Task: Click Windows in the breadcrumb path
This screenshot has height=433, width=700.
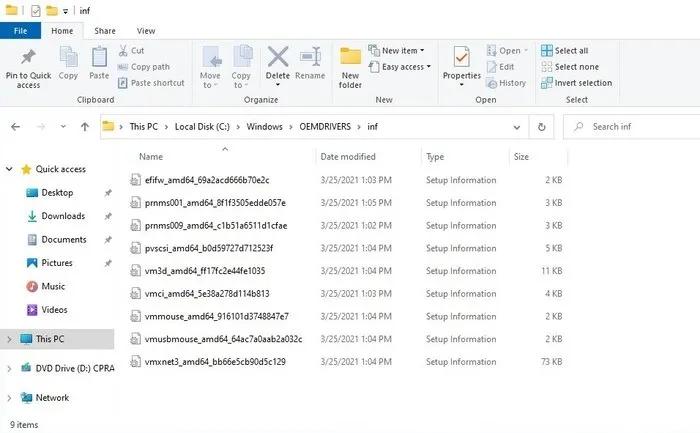Action: (265, 127)
